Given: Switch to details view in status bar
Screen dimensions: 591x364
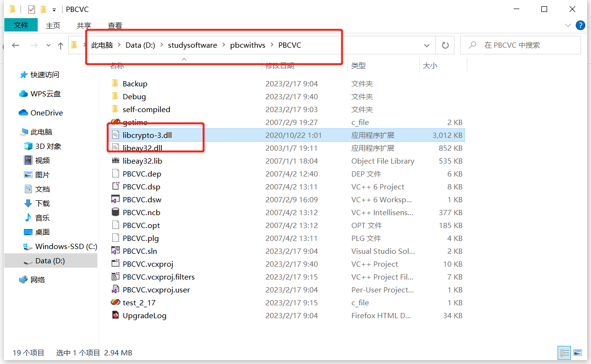Looking at the screenshot, I should [x=564, y=353].
